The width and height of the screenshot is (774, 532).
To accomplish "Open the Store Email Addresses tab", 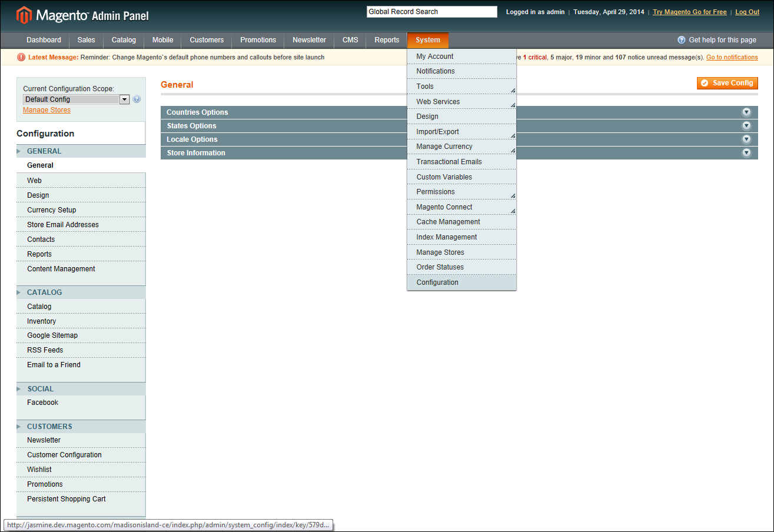I will pos(81,225).
